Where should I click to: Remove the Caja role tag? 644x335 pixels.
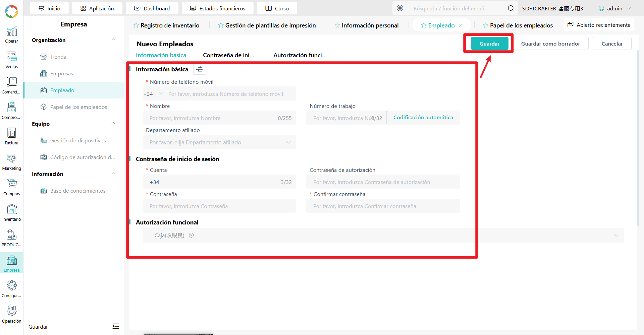191,235
